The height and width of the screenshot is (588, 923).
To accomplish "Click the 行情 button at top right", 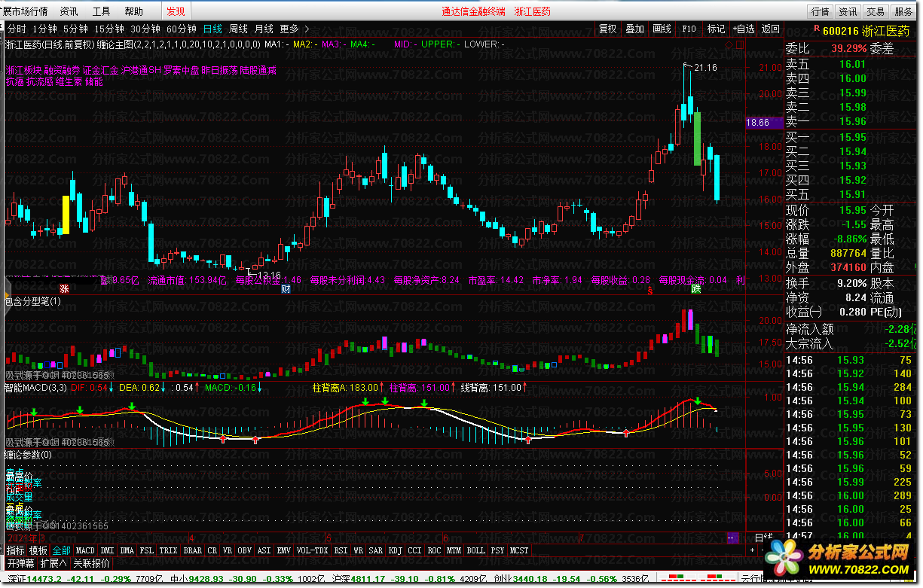I will [x=820, y=11].
